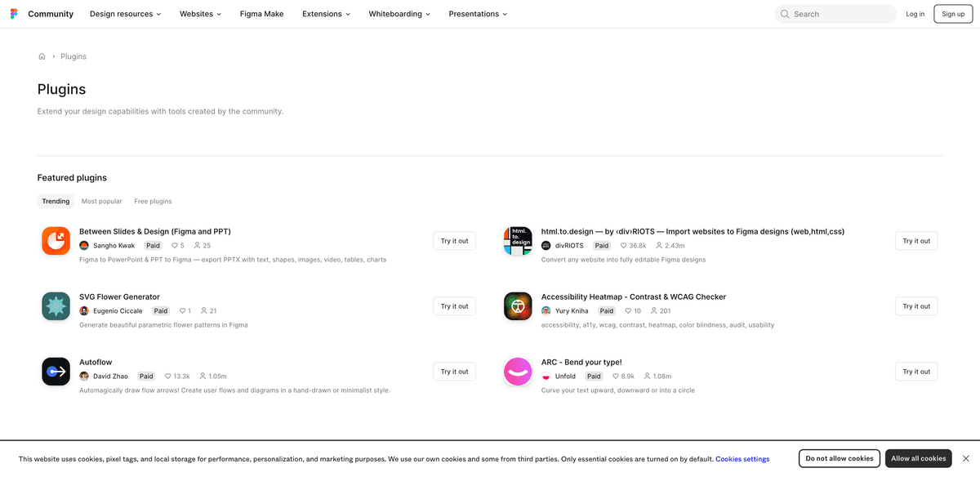This screenshot has height=477, width=980.
Task: Try it out for html.to.design
Action: coord(916,241)
